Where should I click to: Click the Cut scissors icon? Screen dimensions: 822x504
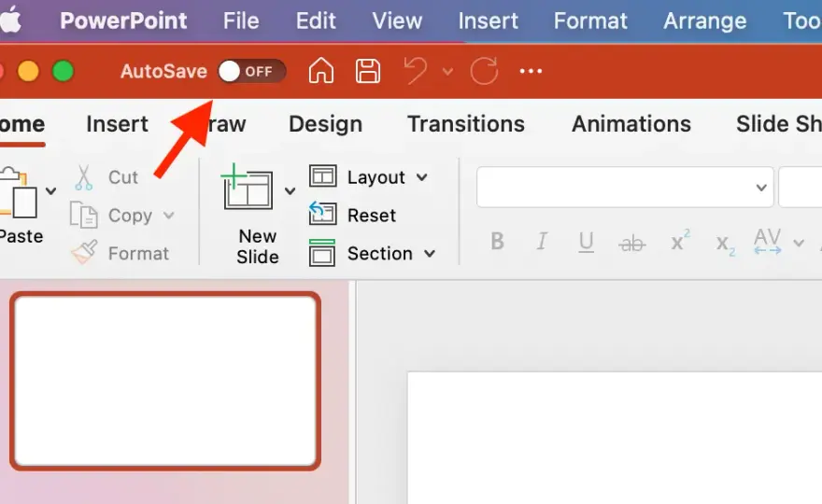coord(84,177)
